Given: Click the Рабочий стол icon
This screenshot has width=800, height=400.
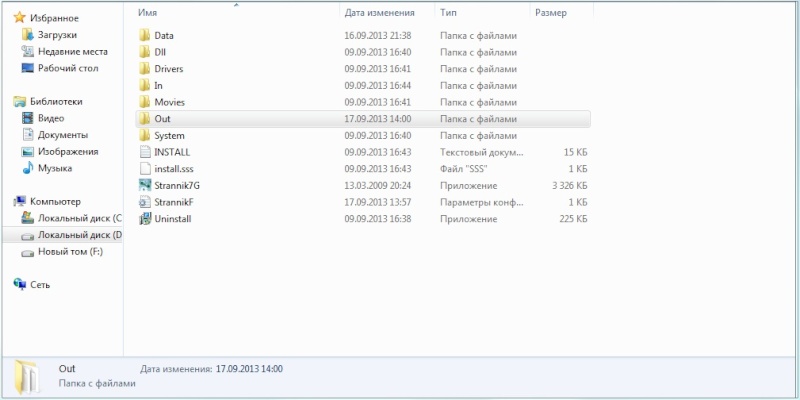Looking at the screenshot, I should point(28,68).
